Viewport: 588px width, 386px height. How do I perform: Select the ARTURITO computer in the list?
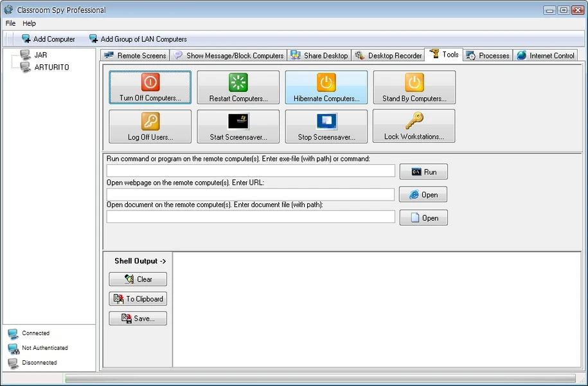[51, 67]
